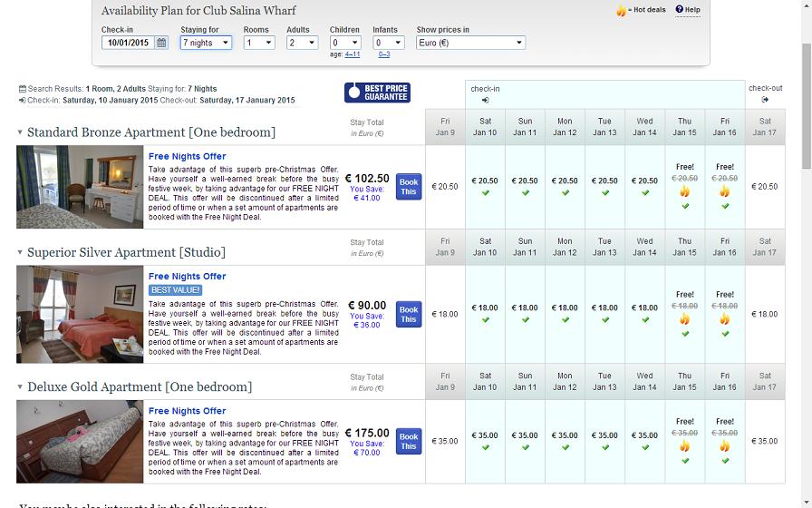This screenshot has height=508, width=812.
Task: Click the Help question mark icon
Action: (x=680, y=9)
